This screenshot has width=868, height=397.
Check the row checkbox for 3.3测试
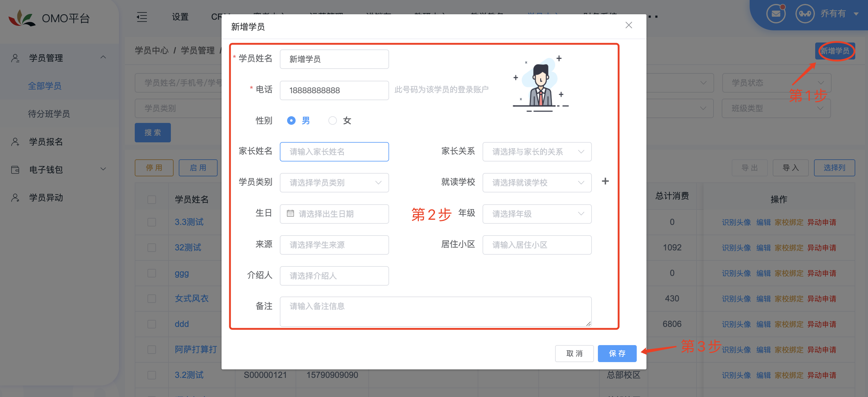click(x=152, y=222)
